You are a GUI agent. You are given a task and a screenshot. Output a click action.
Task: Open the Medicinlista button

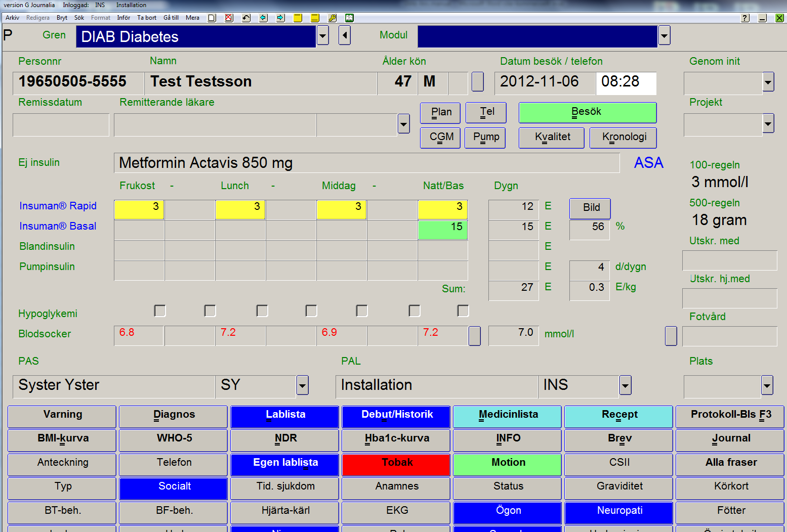point(508,416)
